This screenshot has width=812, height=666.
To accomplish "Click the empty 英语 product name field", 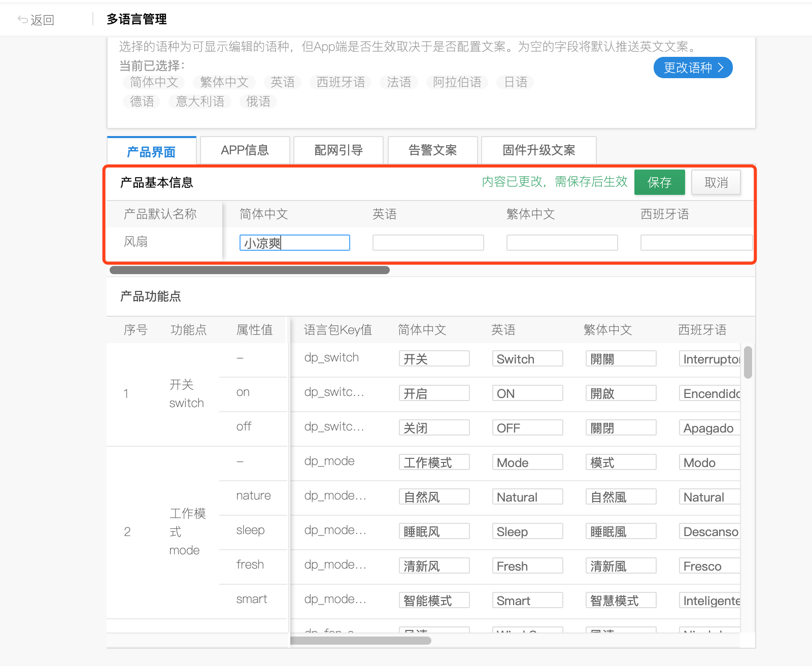I will click(428, 243).
